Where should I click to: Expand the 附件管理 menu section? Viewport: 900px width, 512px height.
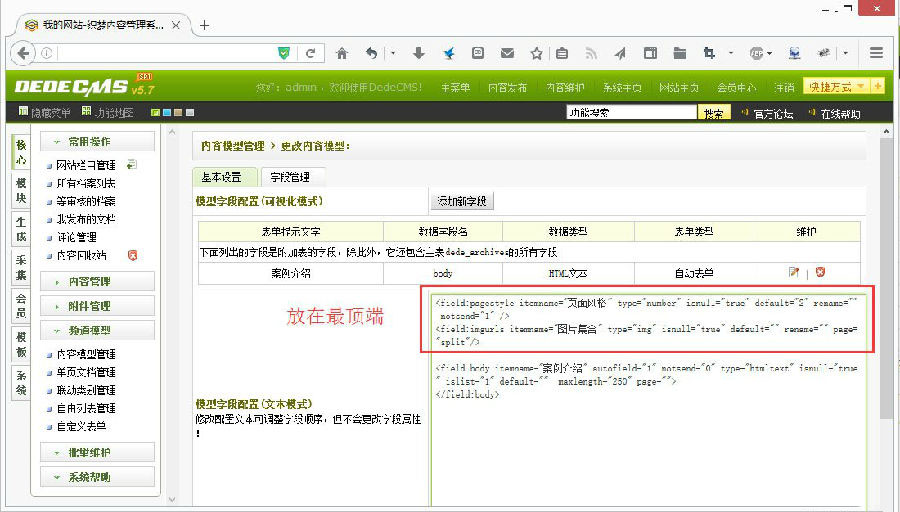[97, 305]
